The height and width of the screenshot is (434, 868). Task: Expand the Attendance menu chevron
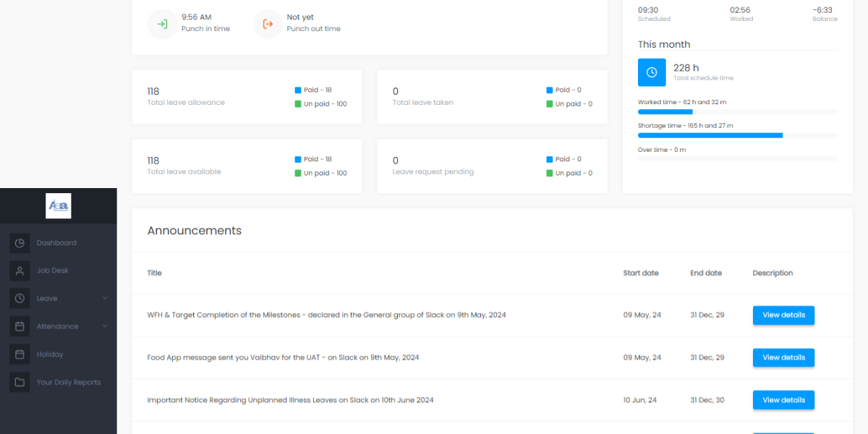[105, 326]
